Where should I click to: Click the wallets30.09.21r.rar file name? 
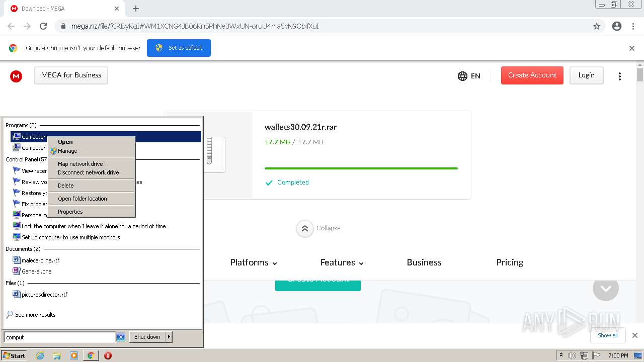(300, 127)
